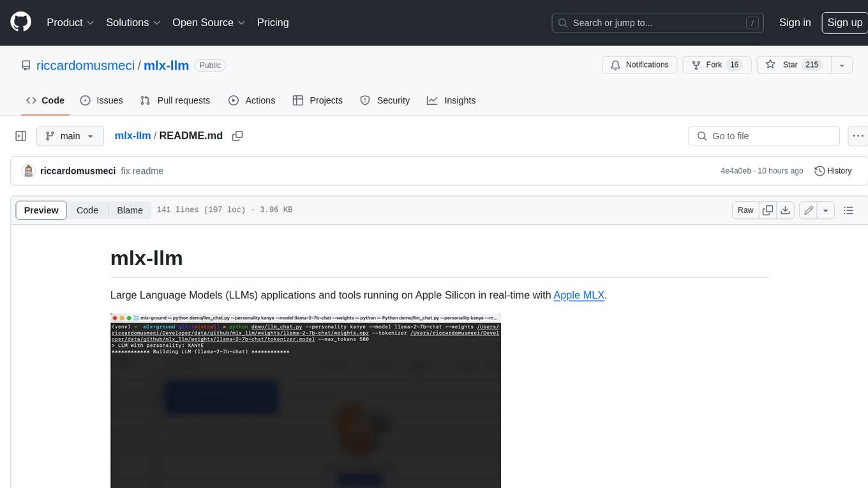Screen dimensions: 868x488
Task: Click the author avatar image
Action: pyautogui.click(x=28, y=171)
